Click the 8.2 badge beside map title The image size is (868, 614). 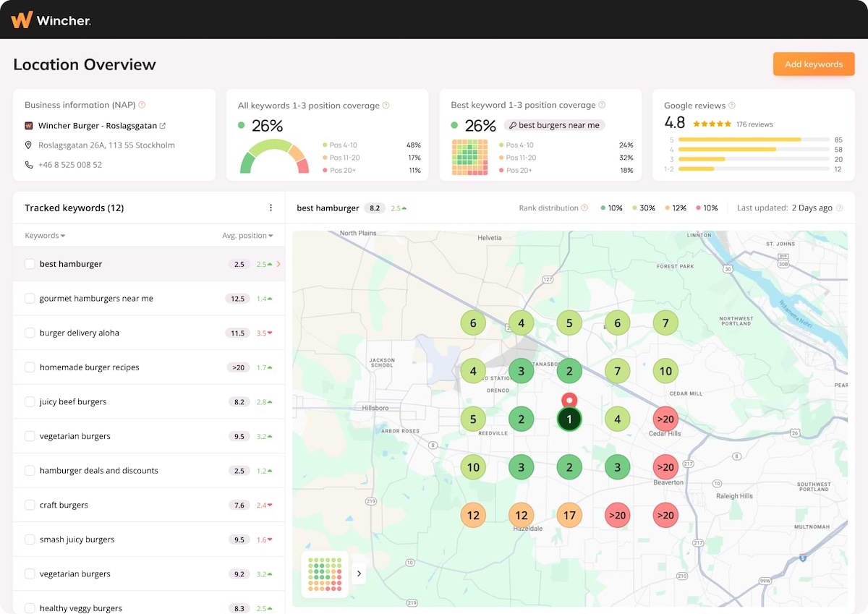pyautogui.click(x=375, y=208)
